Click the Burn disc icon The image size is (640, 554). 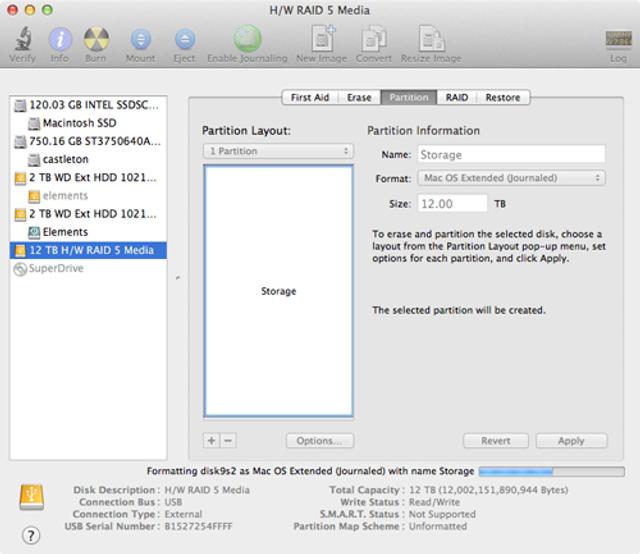tap(97, 41)
